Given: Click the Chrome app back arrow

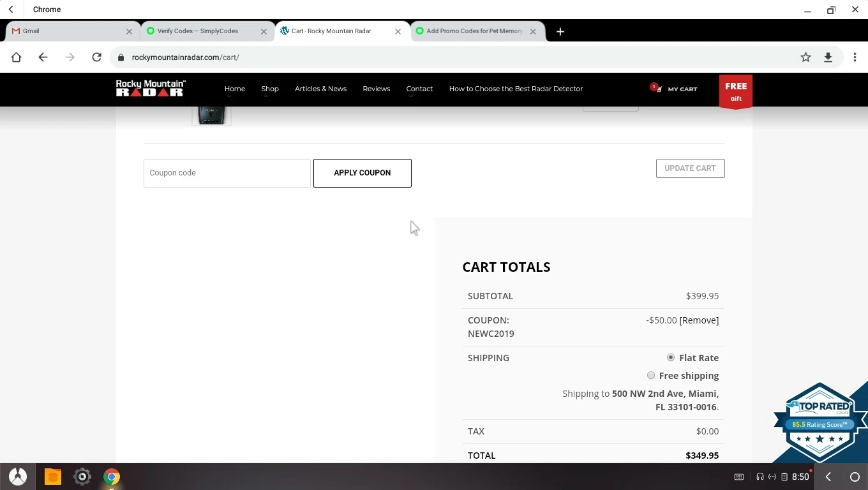Looking at the screenshot, I should tap(11, 10).
